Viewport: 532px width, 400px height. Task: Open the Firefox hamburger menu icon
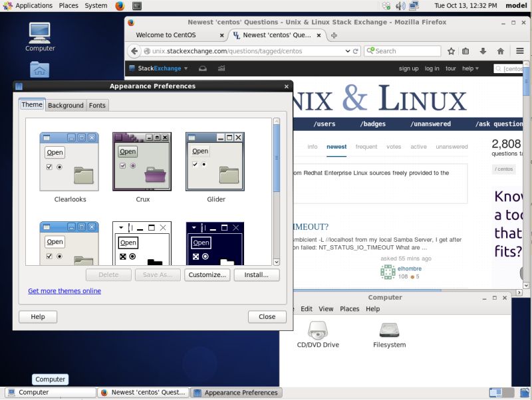pos(519,51)
